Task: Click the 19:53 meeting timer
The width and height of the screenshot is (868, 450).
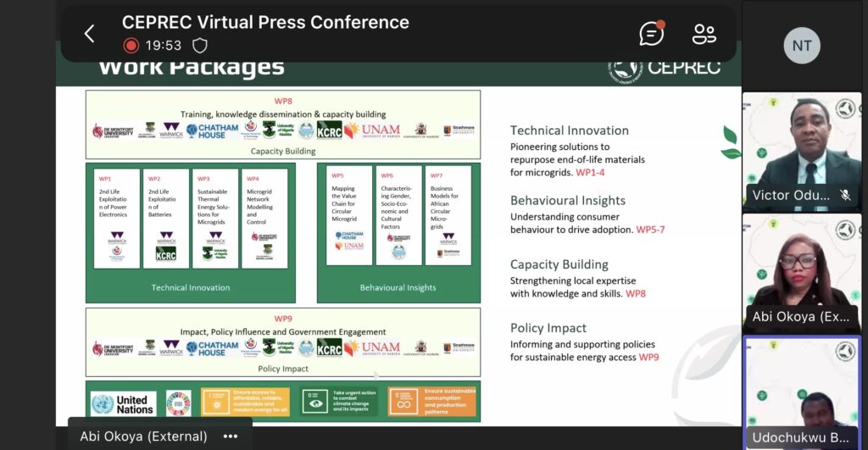Action: pos(163,46)
